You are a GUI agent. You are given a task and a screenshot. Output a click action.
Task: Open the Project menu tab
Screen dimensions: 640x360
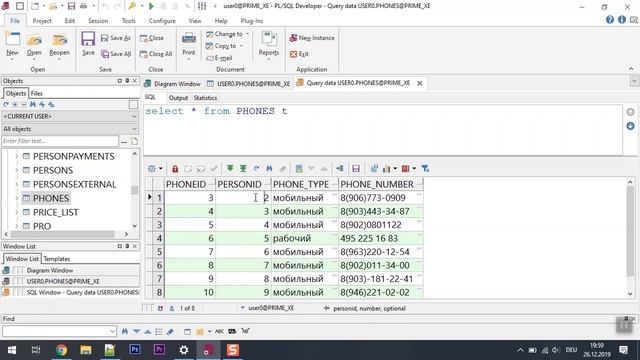[x=42, y=21]
